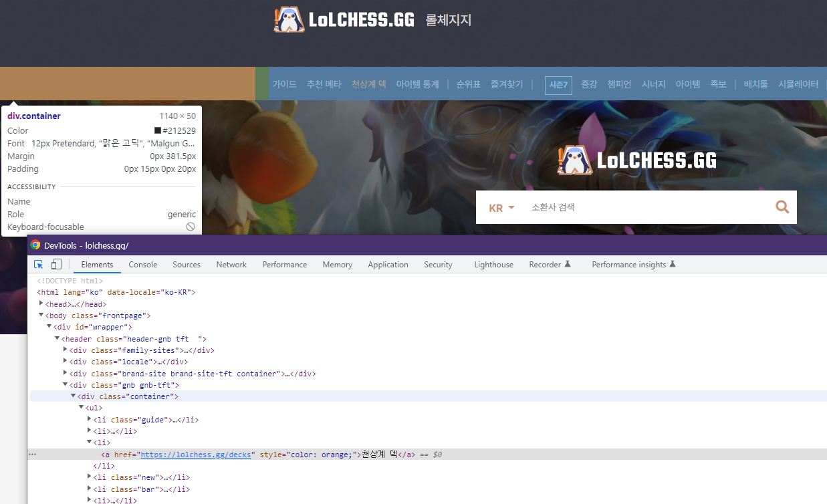827x504 pixels.
Task: Click the 증강 navigation link
Action: 589,84
